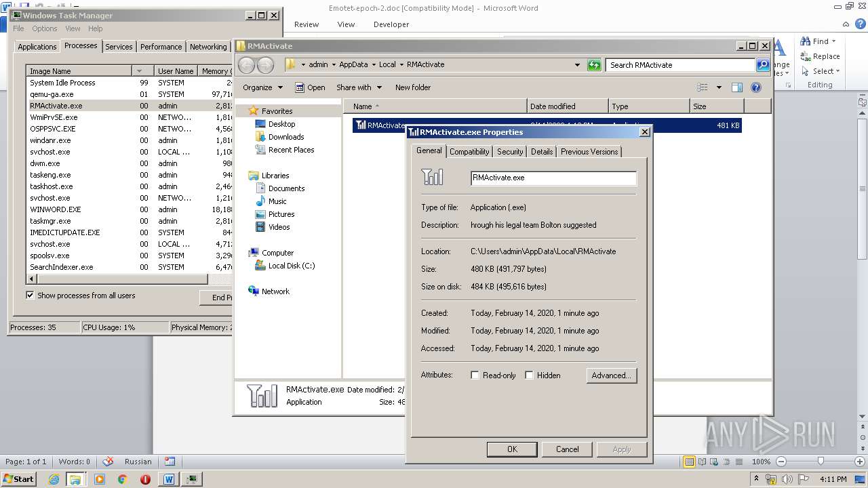Open Internet Explorer from taskbar
Viewport: 868px width, 488px height.
click(54, 479)
